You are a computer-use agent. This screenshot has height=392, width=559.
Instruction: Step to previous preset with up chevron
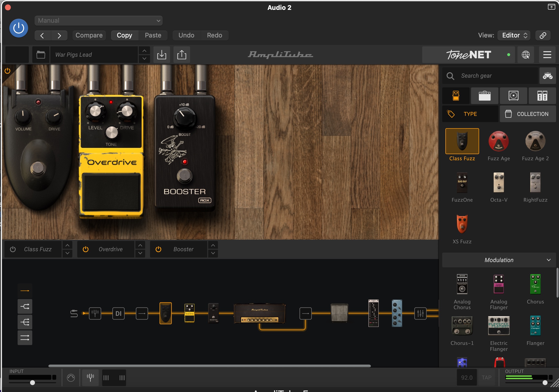click(x=144, y=51)
